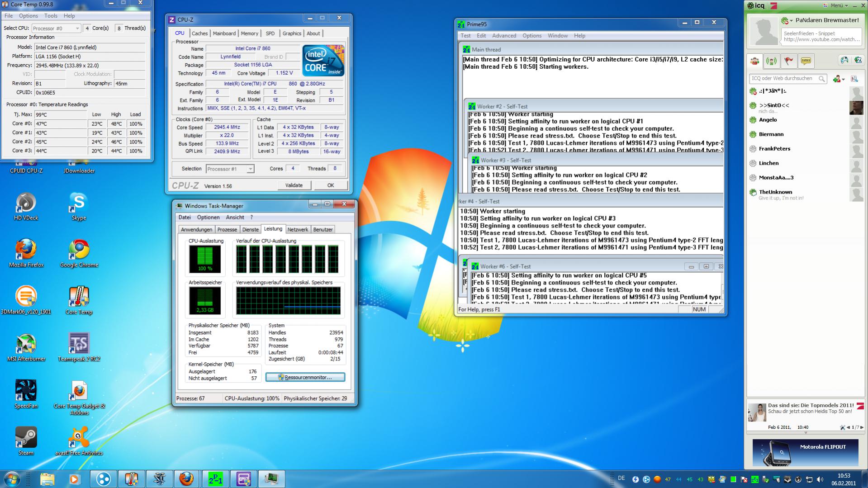Screen dimensions: 868x488
Task: Click the volume speaker icon in system tray
Action: click(x=820, y=479)
